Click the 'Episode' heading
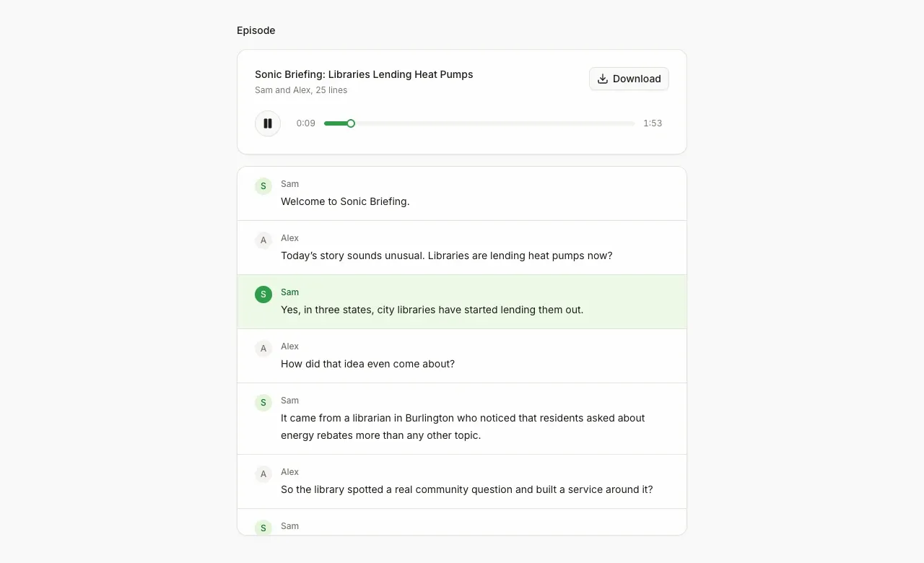 coord(256,30)
